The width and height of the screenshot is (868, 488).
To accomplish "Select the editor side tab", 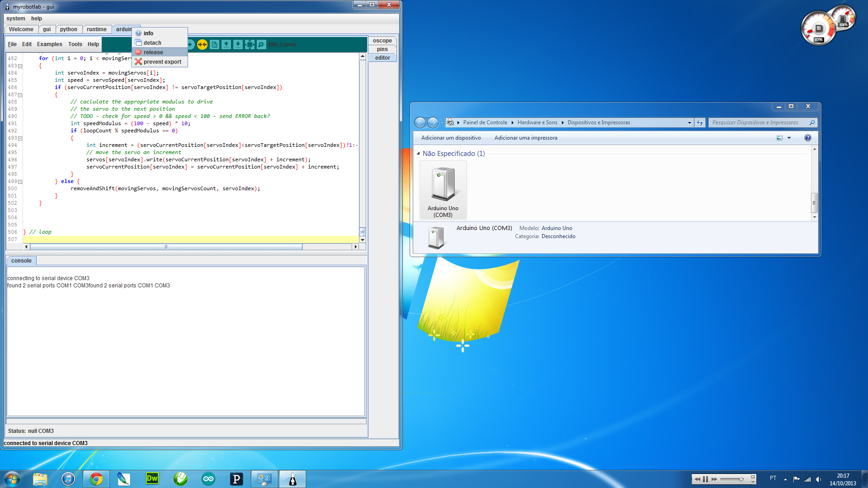I will (382, 58).
